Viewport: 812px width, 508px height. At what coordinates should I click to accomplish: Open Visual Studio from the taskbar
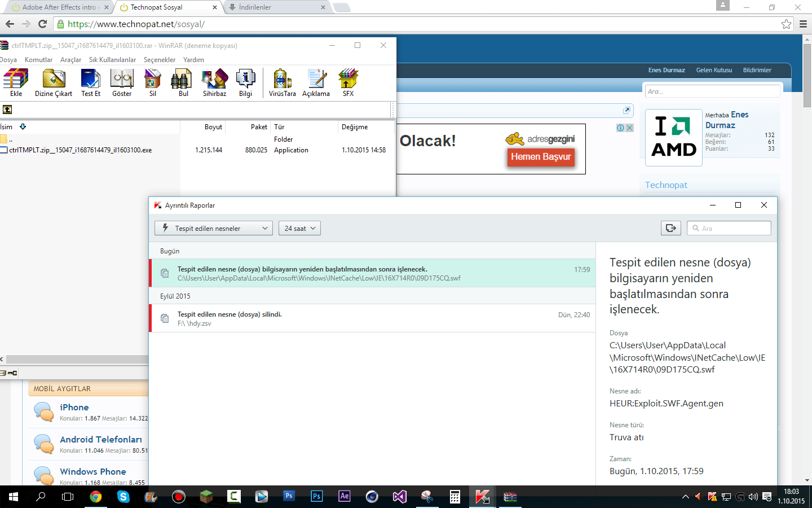(x=400, y=497)
